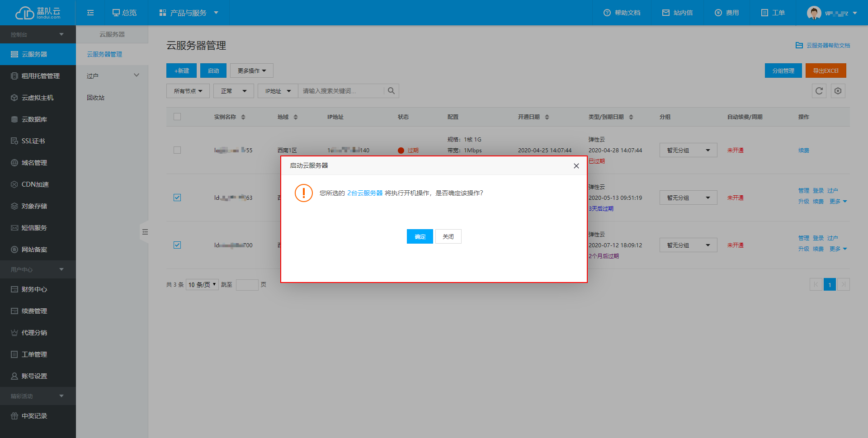Click the 关闭 button in dialog
This screenshot has height=438, width=868.
point(448,236)
